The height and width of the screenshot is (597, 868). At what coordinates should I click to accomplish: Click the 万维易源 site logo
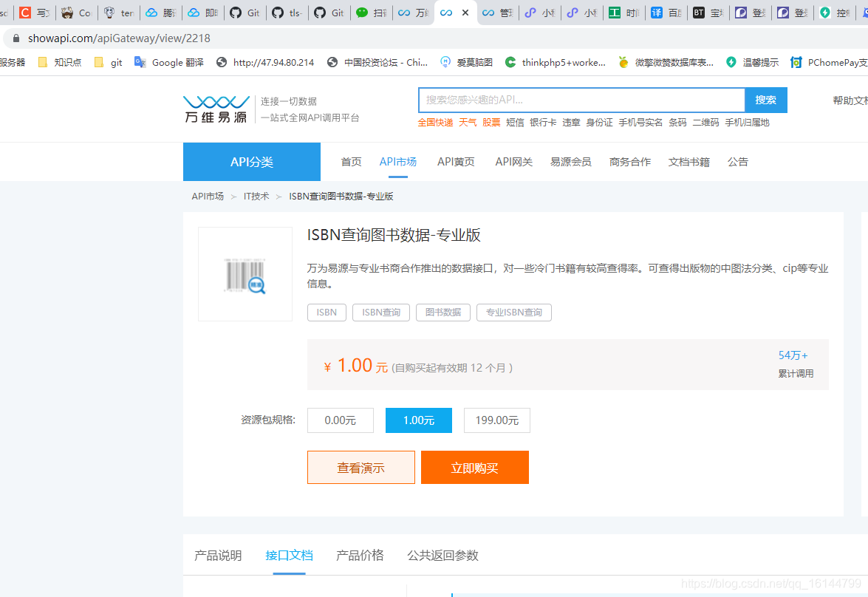216,109
